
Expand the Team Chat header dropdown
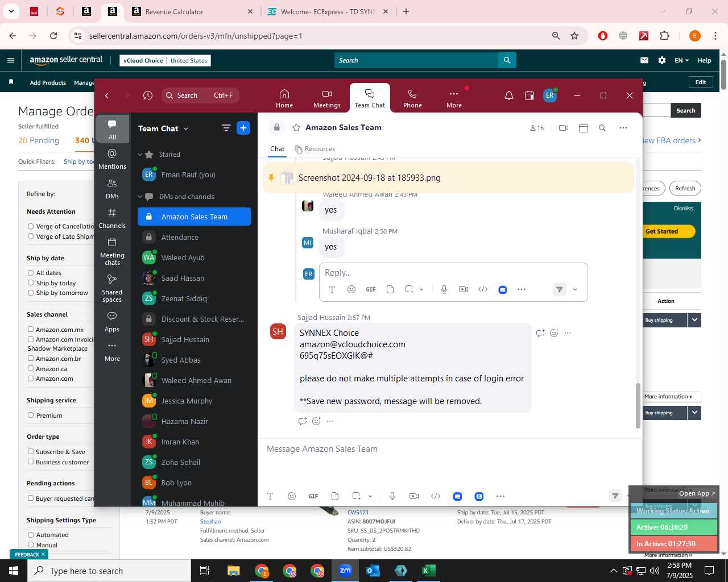(x=186, y=129)
